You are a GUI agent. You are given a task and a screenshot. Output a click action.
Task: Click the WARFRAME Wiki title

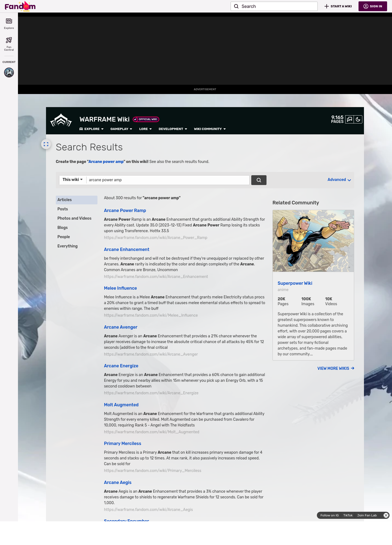click(x=105, y=119)
